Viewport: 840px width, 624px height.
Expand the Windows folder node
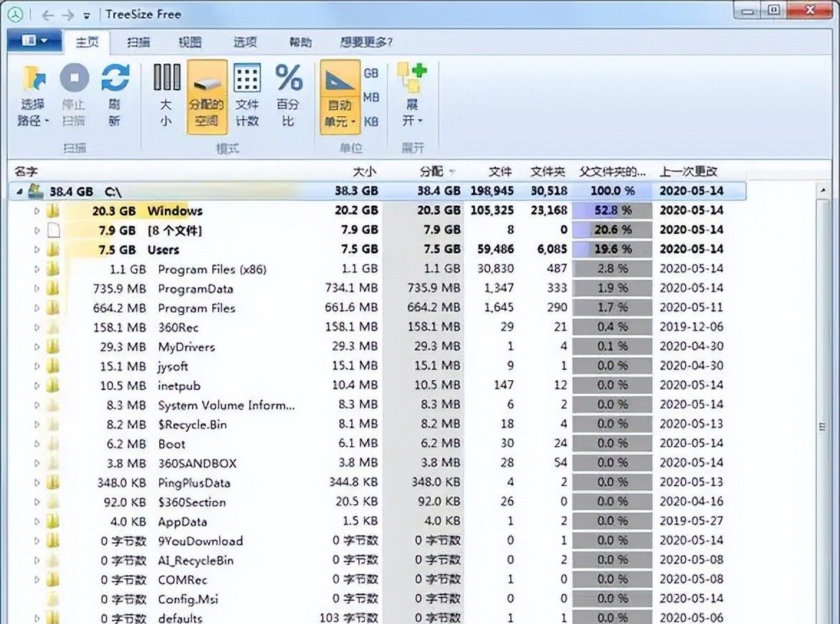(x=37, y=211)
